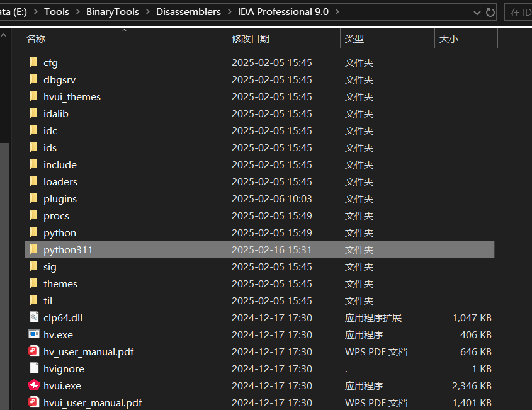The image size is (532, 410).
Task: Go to the Data (E:) drive breadcrumb
Action: coord(13,12)
